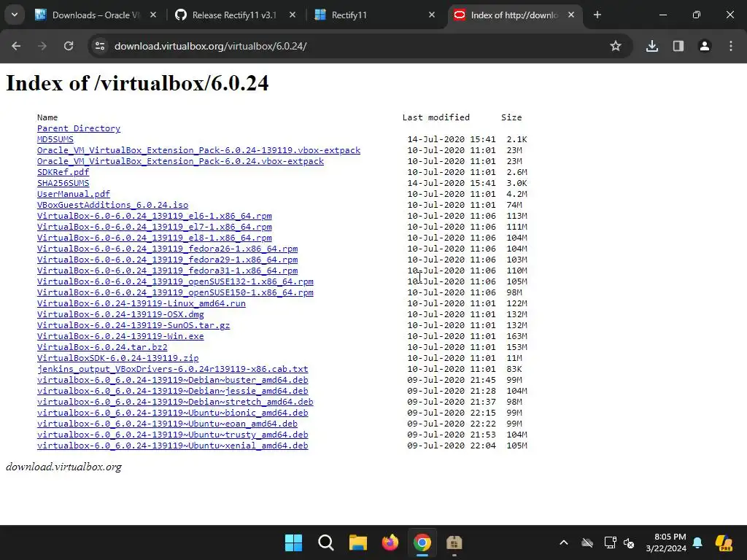Open the Copilot preview icon

724,542
